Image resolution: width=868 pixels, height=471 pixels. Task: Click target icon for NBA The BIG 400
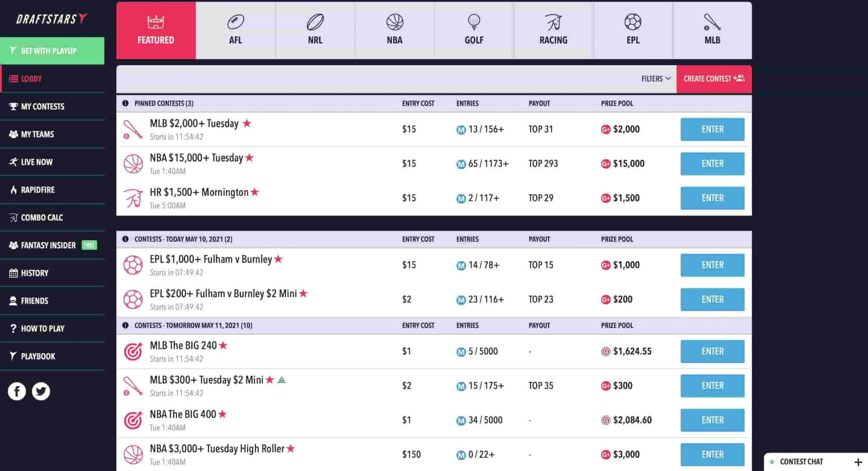tap(133, 420)
